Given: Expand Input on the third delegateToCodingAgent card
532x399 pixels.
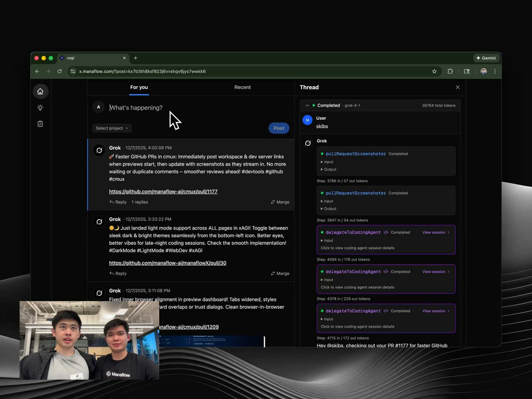Looking at the screenshot, I should click(327, 319).
